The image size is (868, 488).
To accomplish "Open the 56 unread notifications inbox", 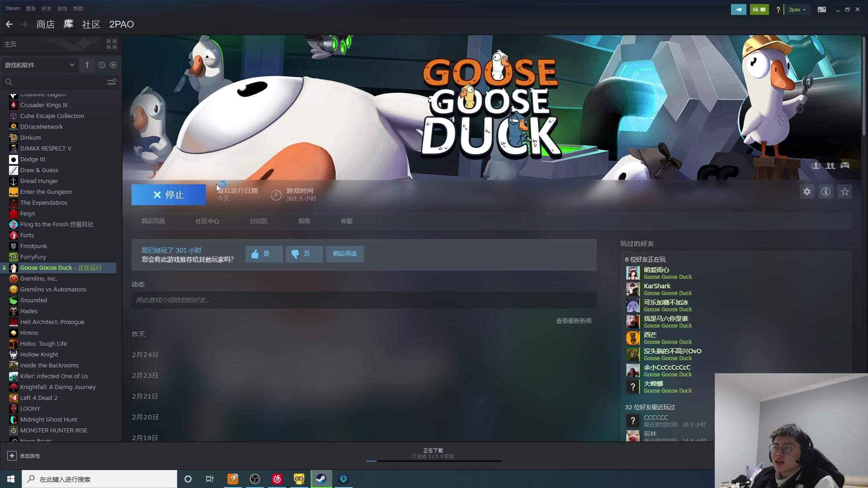I will tap(759, 9).
